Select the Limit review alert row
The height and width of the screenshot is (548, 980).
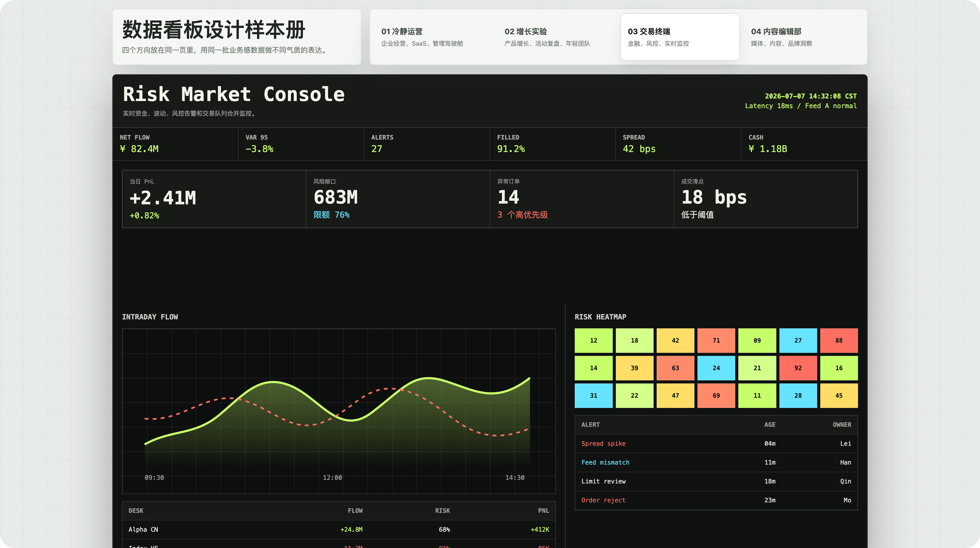coord(716,481)
